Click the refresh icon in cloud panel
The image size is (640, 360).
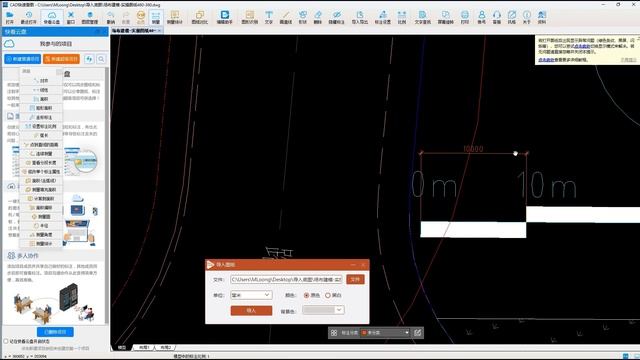(89, 59)
